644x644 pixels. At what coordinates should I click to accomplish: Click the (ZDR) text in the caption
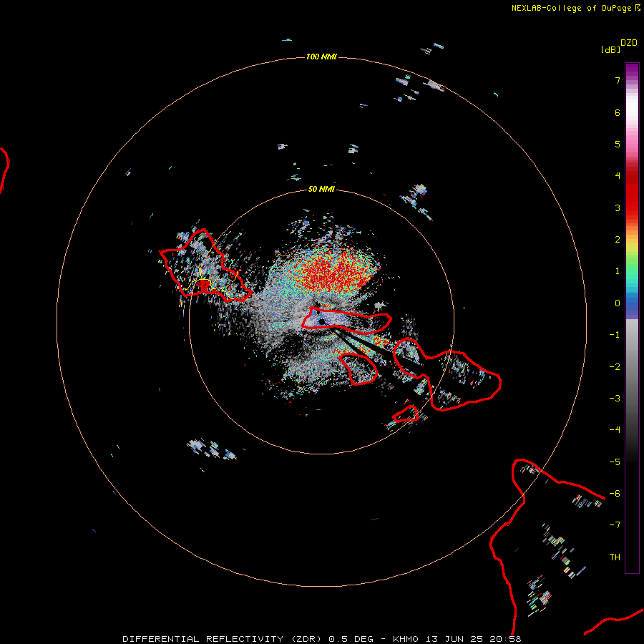pos(306,639)
